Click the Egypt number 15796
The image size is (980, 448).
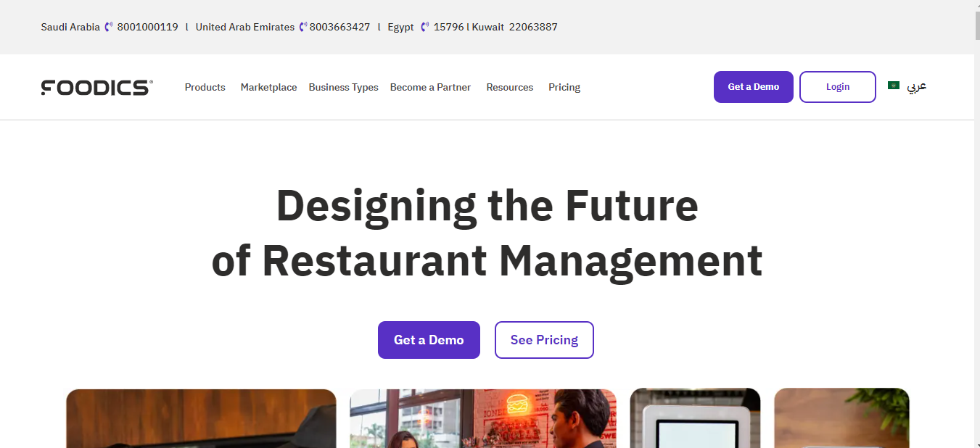pos(448,27)
